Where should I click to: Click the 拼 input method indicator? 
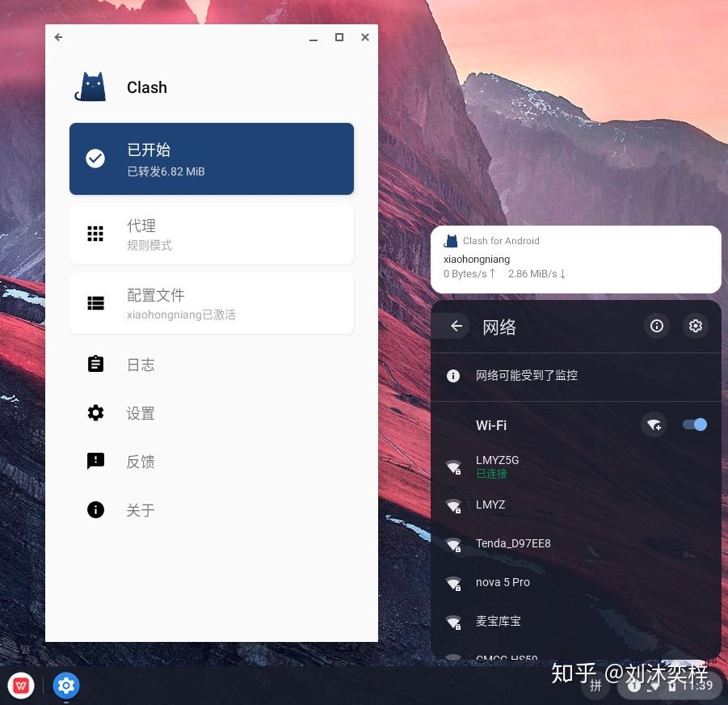point(595,686)
